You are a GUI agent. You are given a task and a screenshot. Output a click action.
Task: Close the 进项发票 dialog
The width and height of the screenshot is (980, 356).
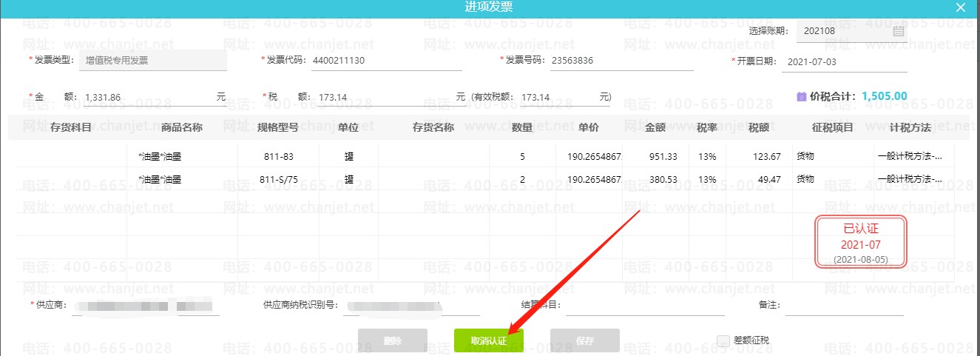(961, 7)
